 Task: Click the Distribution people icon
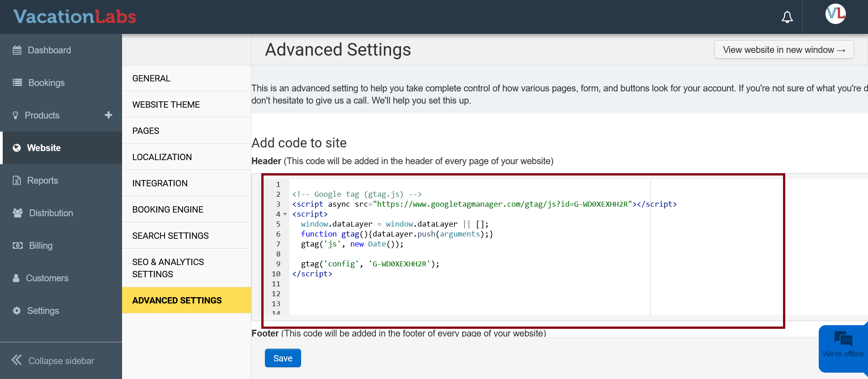[x=18, y=213]
